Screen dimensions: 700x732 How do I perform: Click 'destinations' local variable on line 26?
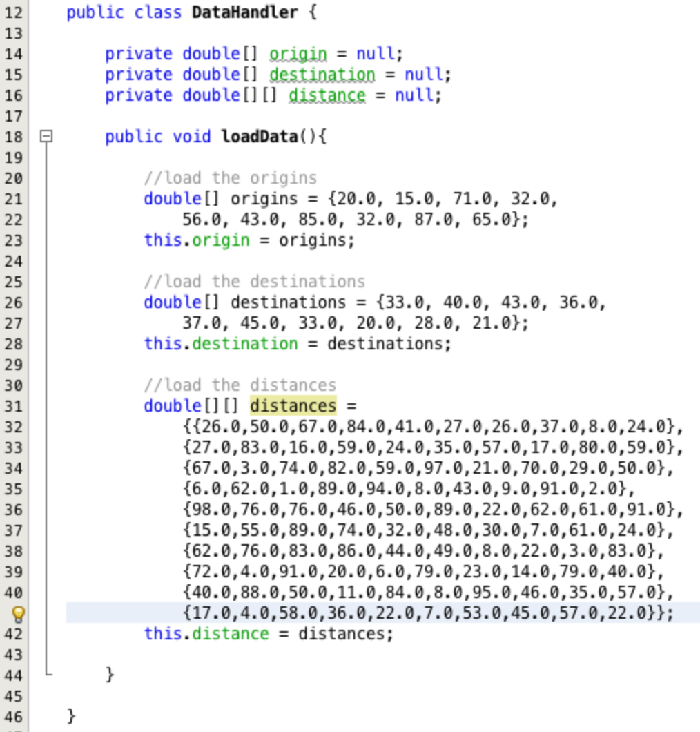(289, 302)
